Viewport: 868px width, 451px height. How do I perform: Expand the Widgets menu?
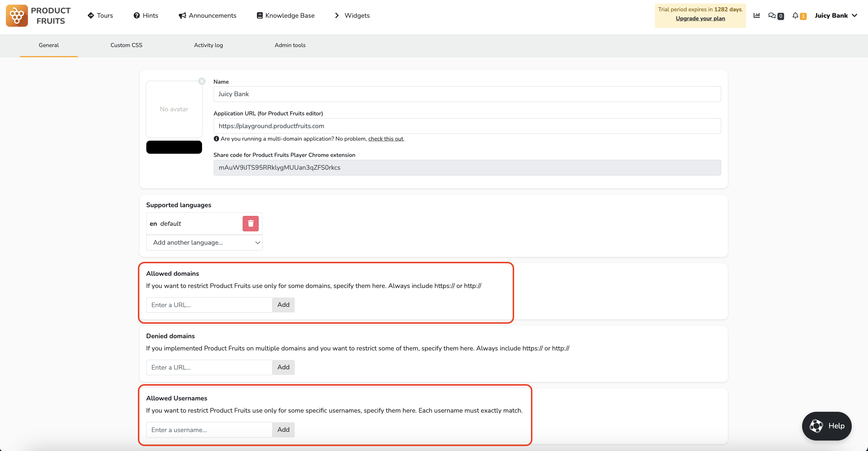[x=352, y=15]
